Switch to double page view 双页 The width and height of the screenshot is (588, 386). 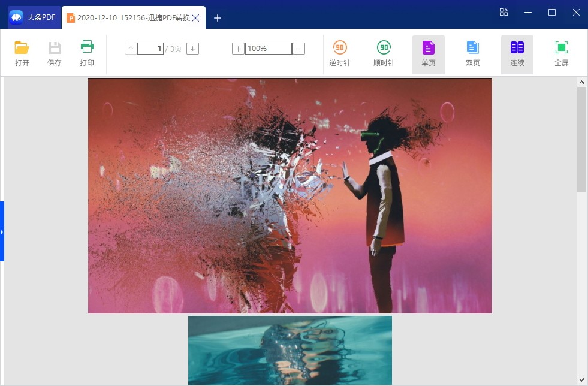click(473, 53)
